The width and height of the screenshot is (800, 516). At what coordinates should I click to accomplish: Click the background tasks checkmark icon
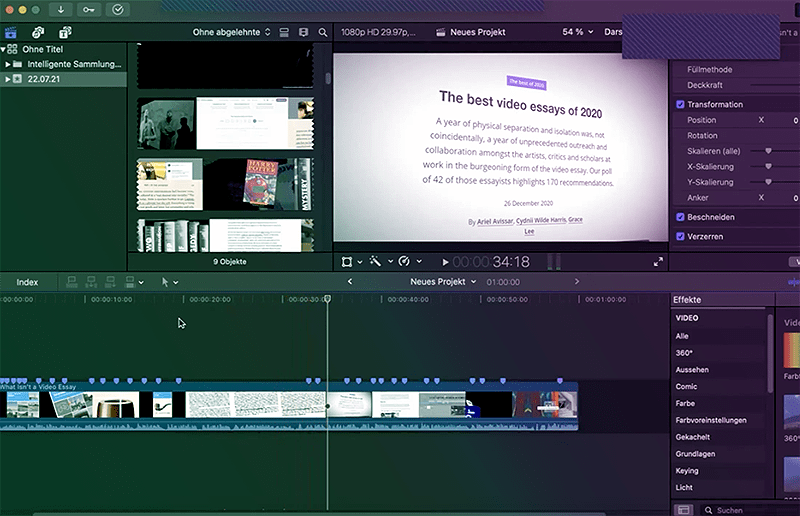coord(118,10)
